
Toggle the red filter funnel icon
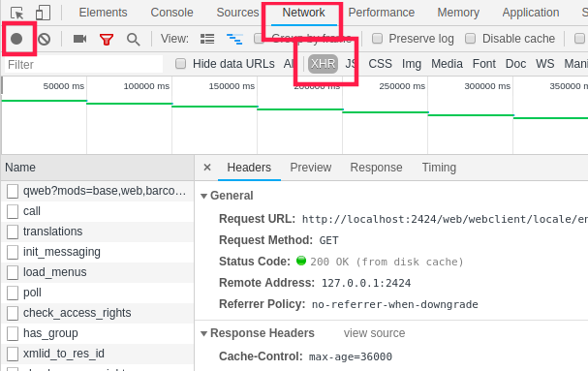tap(107, 39)
